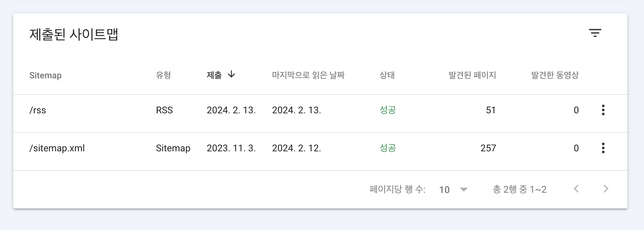
Task: Click the sort arrow on the 제출 column
Action: (232, 75)
